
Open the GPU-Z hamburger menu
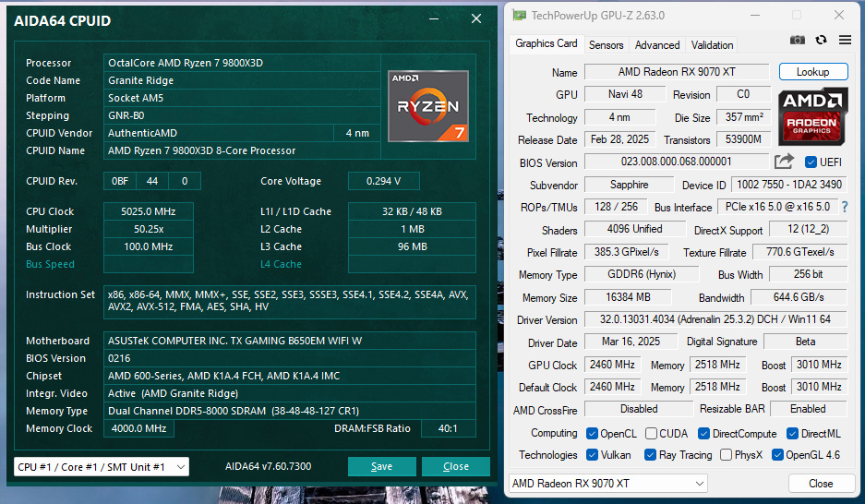click(845, 40)
